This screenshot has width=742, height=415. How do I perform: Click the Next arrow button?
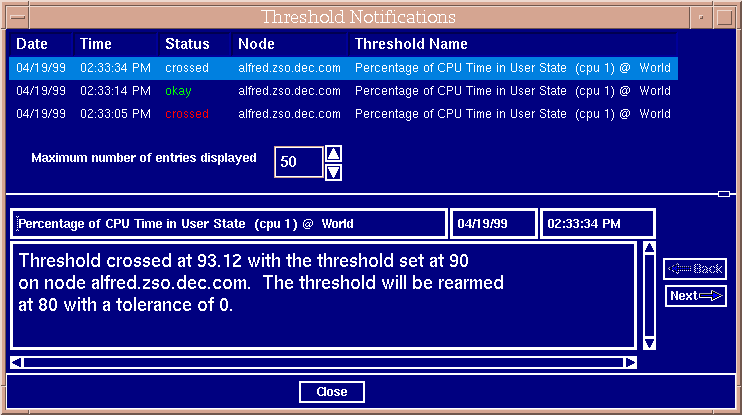coord(696,295)
